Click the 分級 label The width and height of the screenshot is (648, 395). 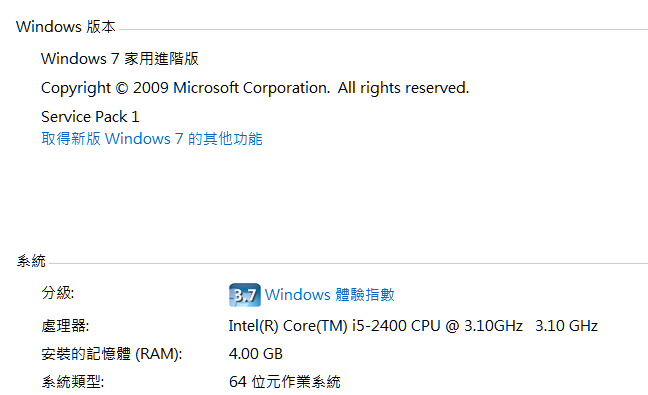tap(58, 293)
